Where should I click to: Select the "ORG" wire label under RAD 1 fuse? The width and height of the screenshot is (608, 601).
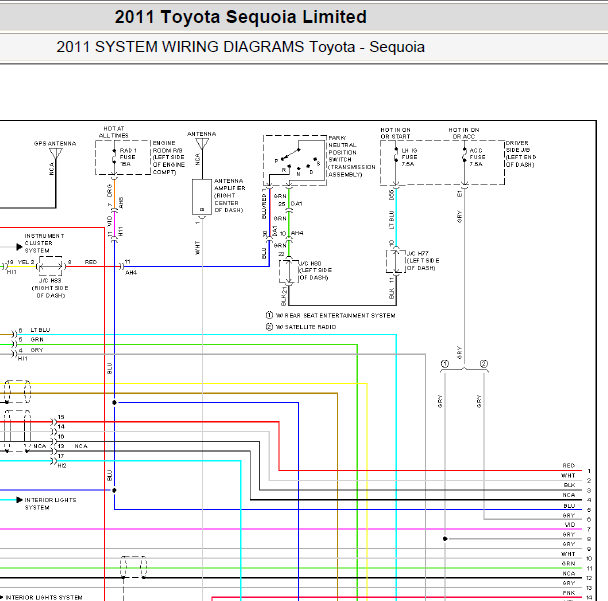(110, 190)
